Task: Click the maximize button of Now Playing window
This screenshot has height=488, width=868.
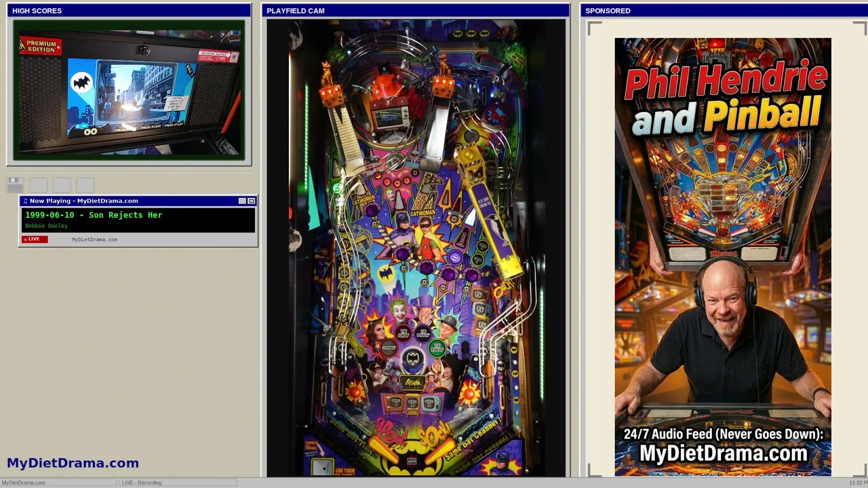Action: pos(252,201)
